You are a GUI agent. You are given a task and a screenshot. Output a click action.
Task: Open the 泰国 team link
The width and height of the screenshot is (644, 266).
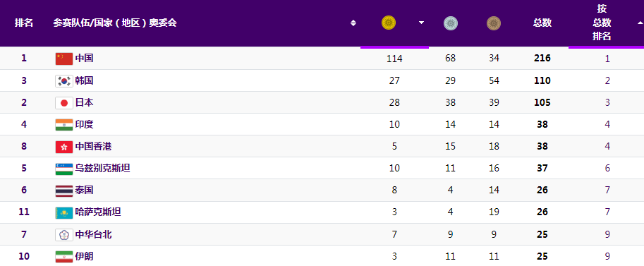pos(84,190)
